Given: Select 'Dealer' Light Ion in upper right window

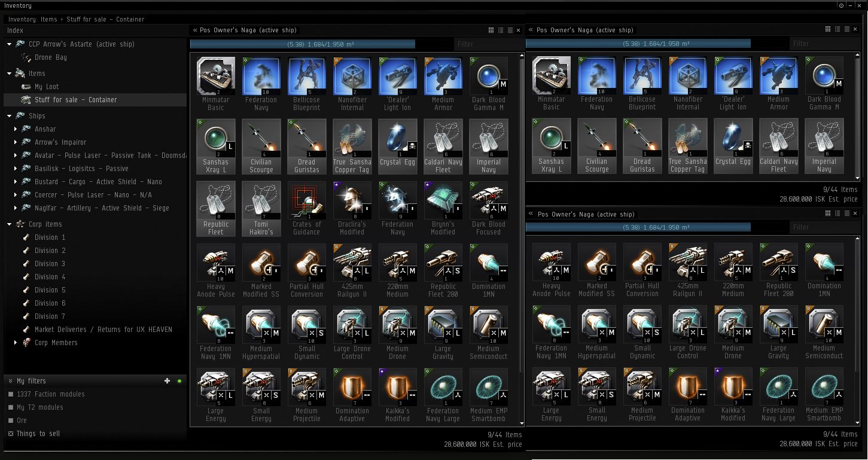Looking at the screenshot, I should point(733,84).
